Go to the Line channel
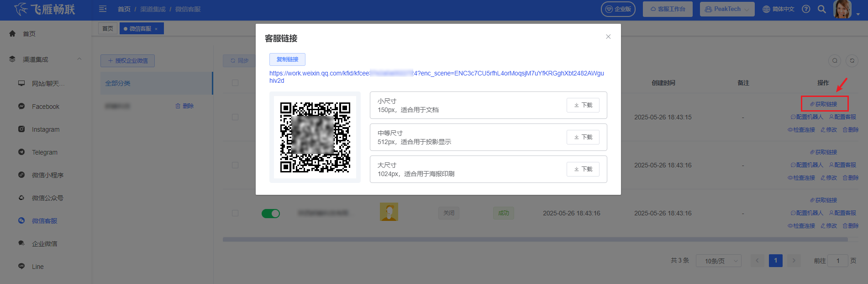Viewport: 868px width, 284px height. pyautogui.click(x=37, y=267)
